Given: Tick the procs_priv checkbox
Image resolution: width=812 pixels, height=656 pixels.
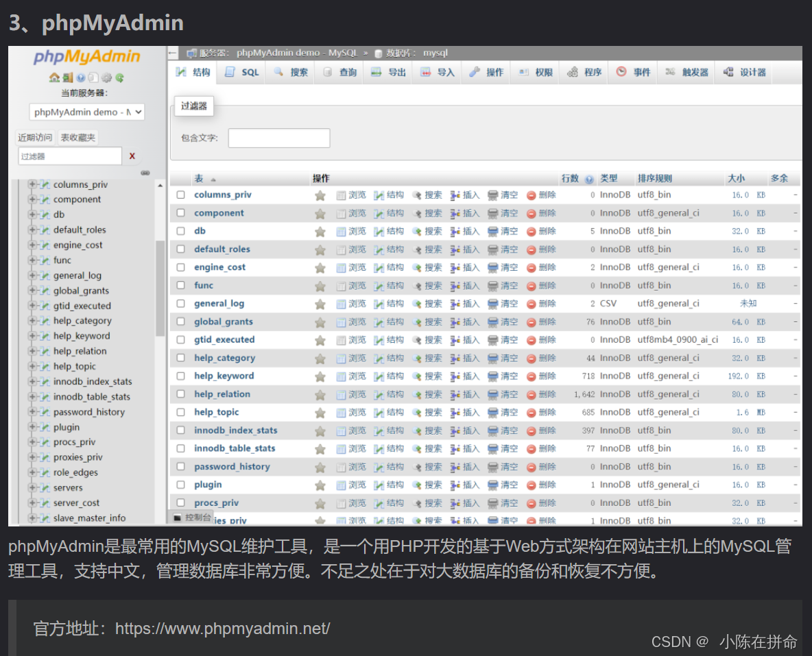Looking at the screenshot, I should pyautogui.click(x=181, y=502).
